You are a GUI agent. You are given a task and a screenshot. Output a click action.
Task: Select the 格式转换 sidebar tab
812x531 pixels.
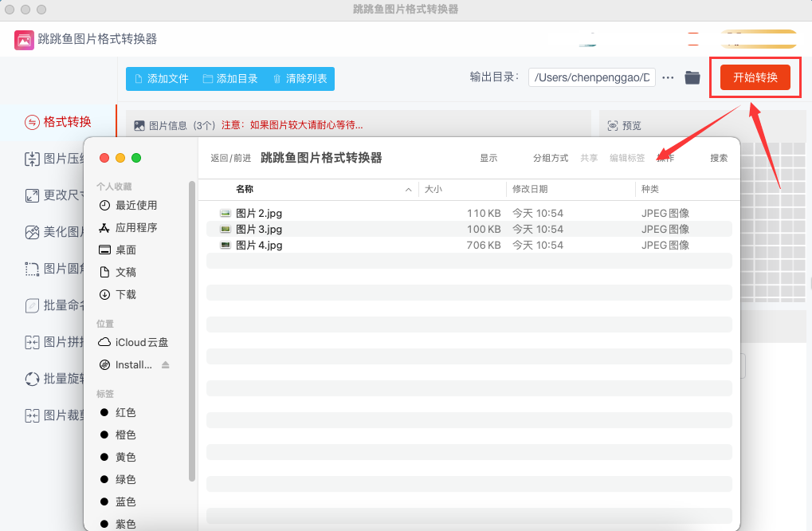(58, 122)
